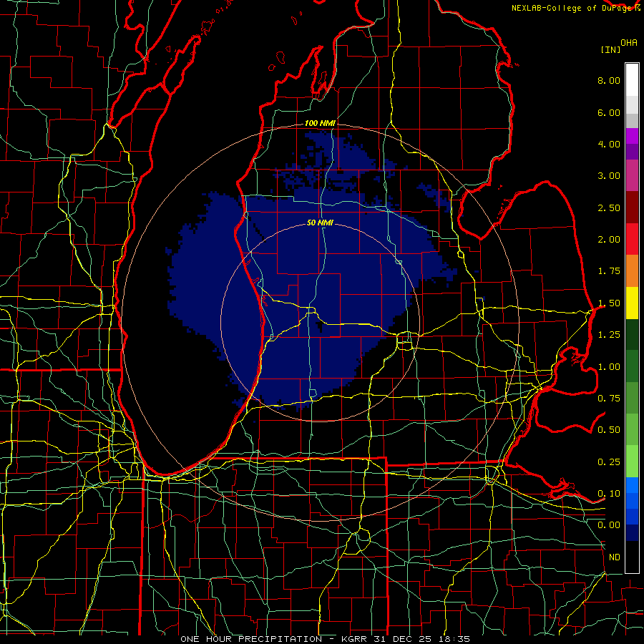
Task: Click the 0.25 legend value
Action: pyautogui.click(x=609, y=462)
